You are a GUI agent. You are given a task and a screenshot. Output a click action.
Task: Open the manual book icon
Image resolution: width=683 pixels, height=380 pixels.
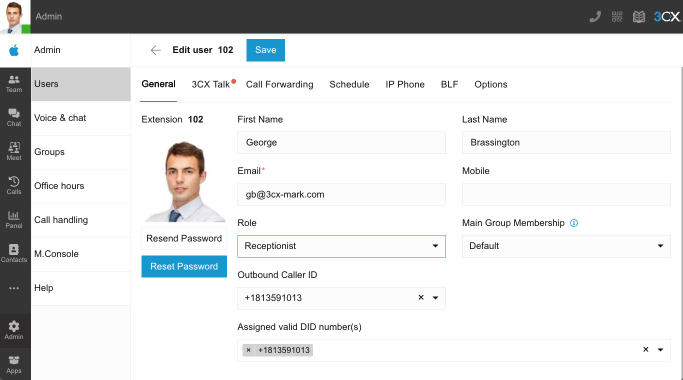click(x=639, y=17)
